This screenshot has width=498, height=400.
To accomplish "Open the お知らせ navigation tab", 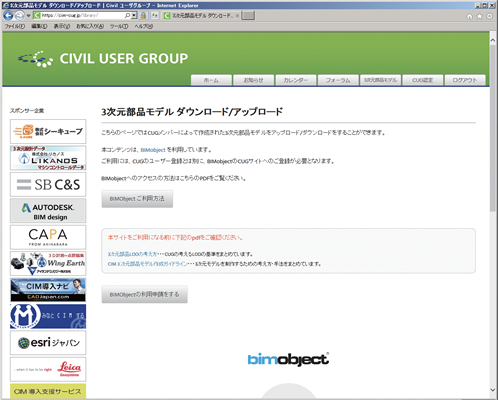I will 253,80.
